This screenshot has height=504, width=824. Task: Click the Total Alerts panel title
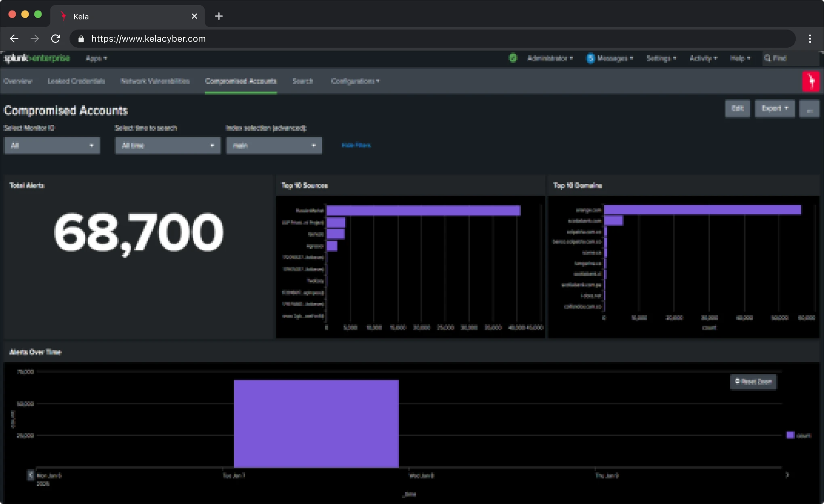tap(27, 185)
